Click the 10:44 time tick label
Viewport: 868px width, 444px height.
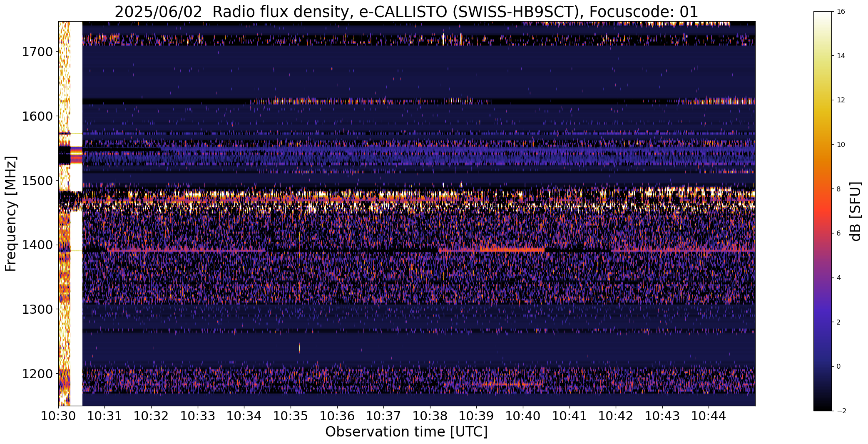tap(709, 416)
